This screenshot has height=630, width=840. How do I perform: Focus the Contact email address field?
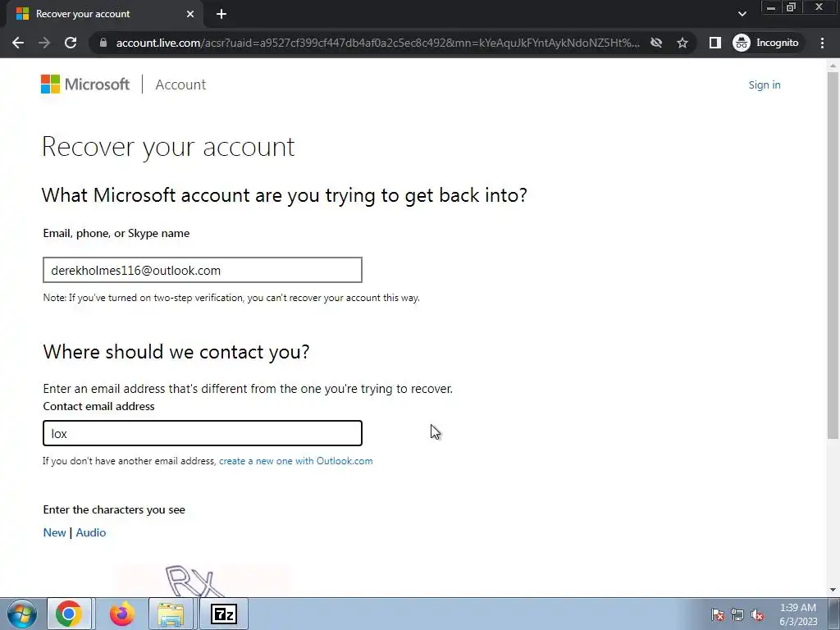coord(203,433)
